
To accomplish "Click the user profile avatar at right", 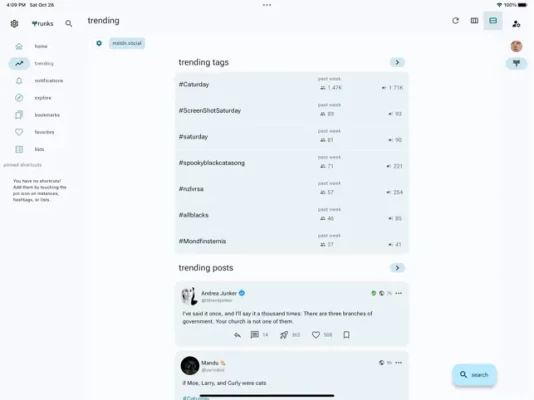I will coord(516,46).
